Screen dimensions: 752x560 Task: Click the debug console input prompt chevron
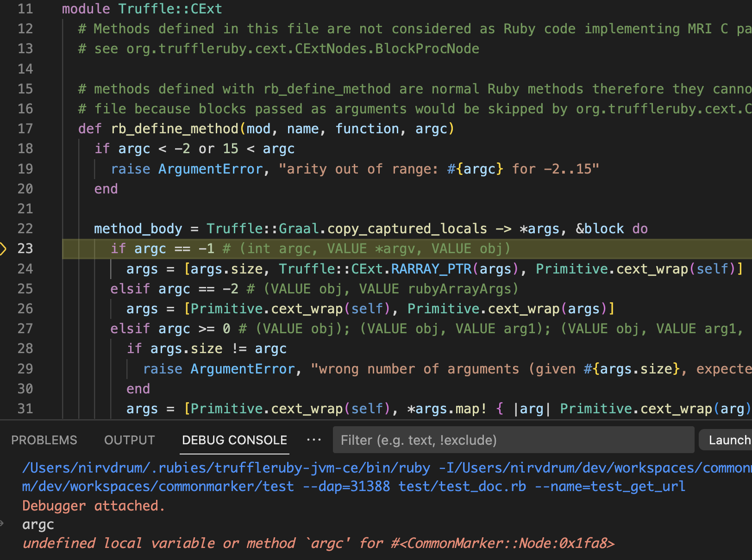pos(3,523)
